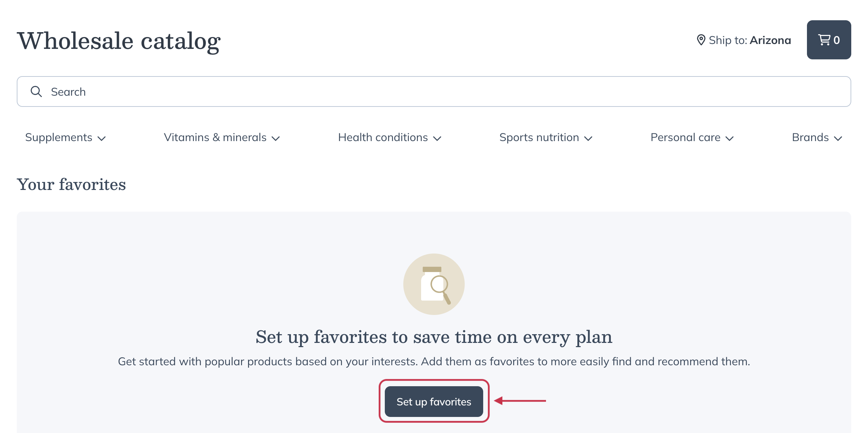868x433 pixels.
Task: Select the Brands menu item
Action: point(810,137)
